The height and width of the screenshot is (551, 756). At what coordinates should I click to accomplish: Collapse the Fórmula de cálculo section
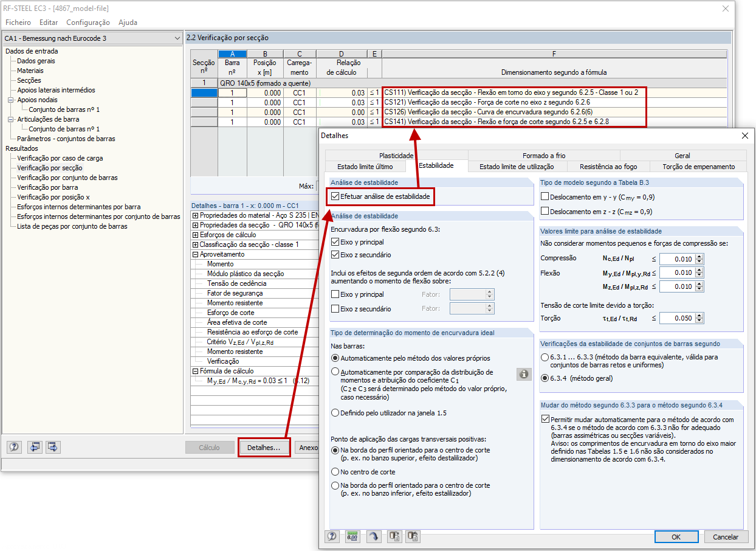(x=195, y=371)
